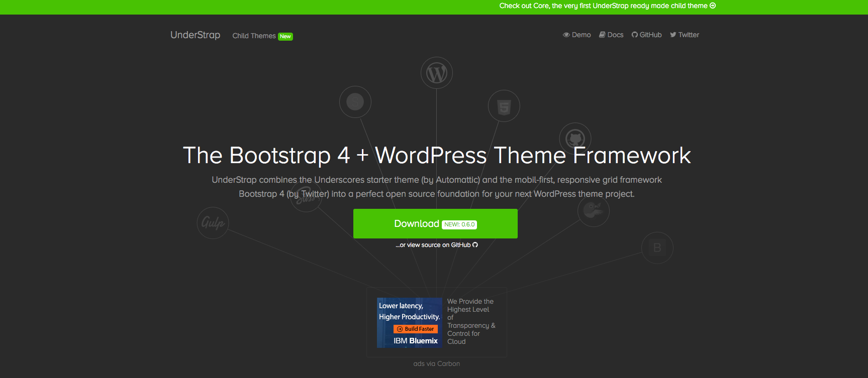The image size is (868, 378).
Task: Click the circle icon right of Download button
Action: tap(594, 210)
